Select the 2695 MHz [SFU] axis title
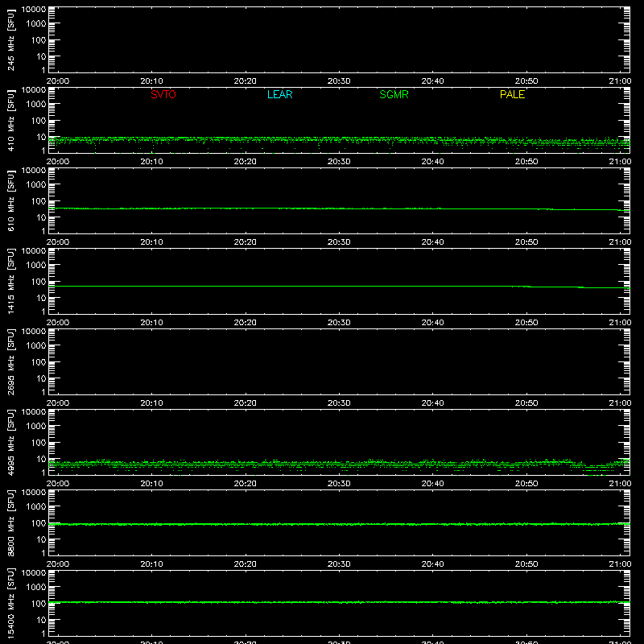 [10, 362]
